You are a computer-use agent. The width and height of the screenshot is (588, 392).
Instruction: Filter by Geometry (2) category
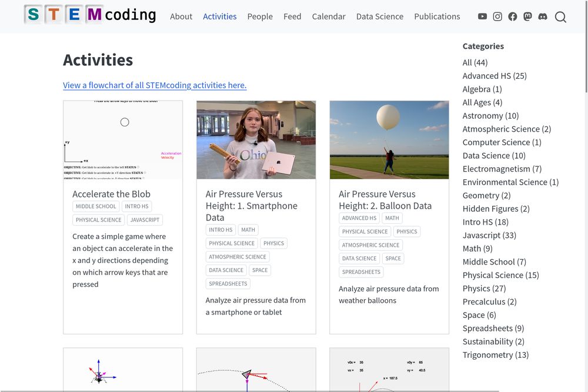pos(486,196)
